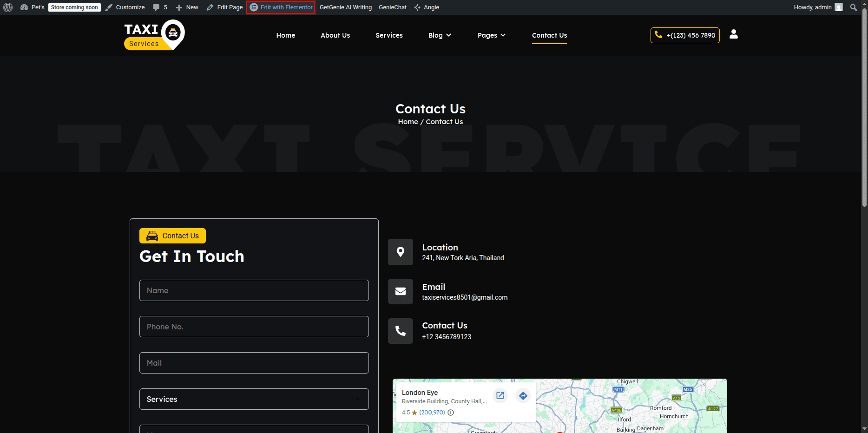Open the Services select dropdown in form
Image resolution: width=868 pixels, height=433 pixels.
pos(254,399)
